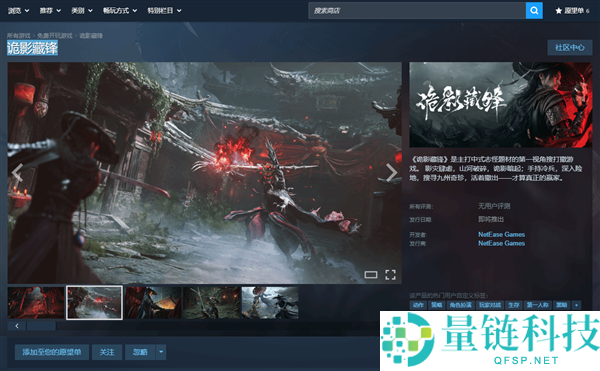600x371 pixels.
Task: Click the main gameplay screenshot
Action: point(205,173)
